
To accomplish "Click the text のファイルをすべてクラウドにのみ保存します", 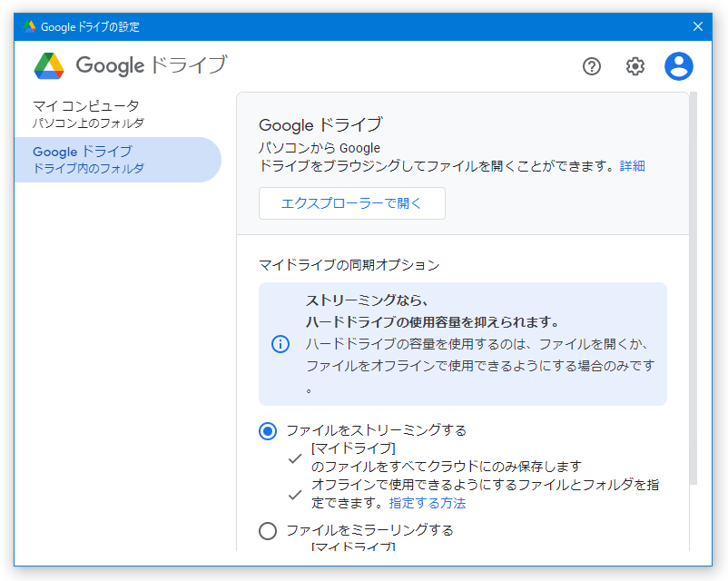I will tap(447, 467).
